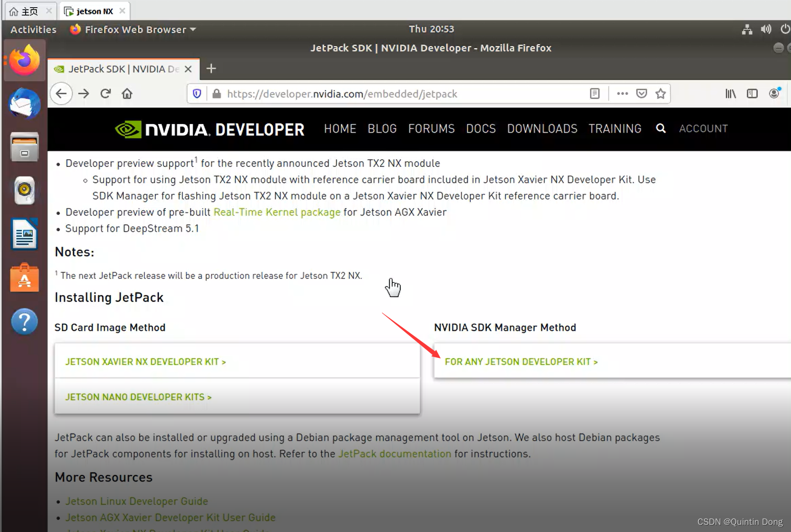Open tracking protection shield icon
Image resolution: width=791 pixels, height=532 pixels.
[x=197, y=93]
